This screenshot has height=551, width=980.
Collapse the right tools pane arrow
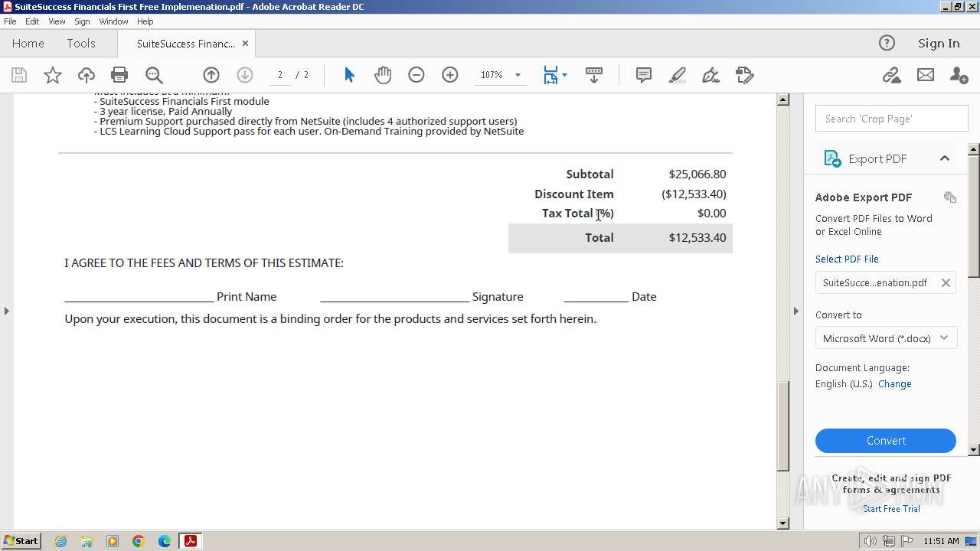[x=795, y=311]
